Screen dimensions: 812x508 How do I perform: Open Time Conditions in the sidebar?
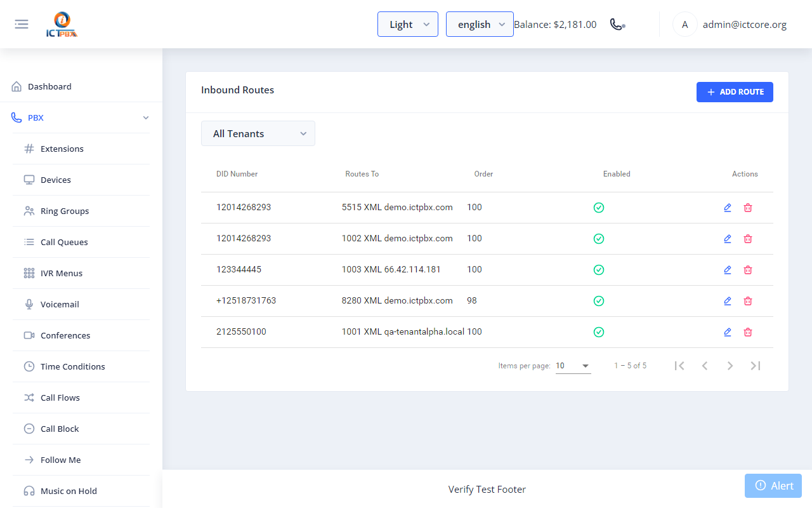tap(81, 366)
